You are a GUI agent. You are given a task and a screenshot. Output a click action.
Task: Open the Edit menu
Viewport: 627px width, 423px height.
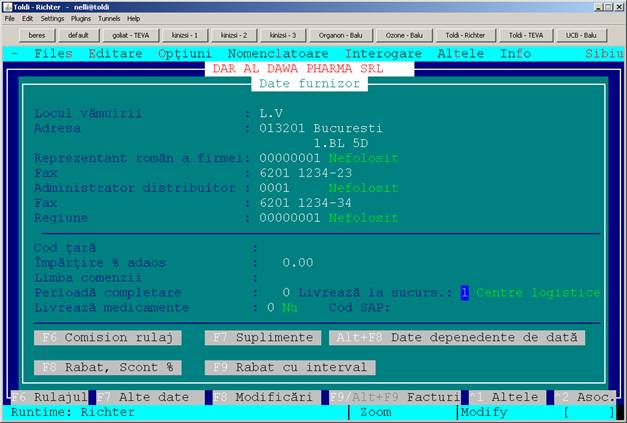pos(27,18)
